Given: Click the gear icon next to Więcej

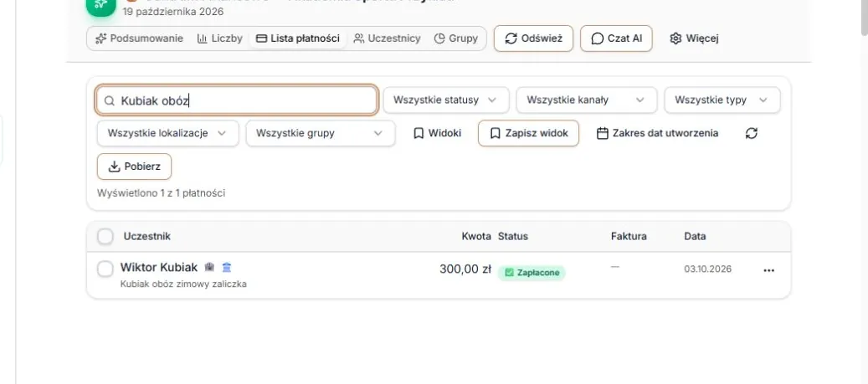Looking at the screenshot, I should pyautogui.click(x=675, y=38).
